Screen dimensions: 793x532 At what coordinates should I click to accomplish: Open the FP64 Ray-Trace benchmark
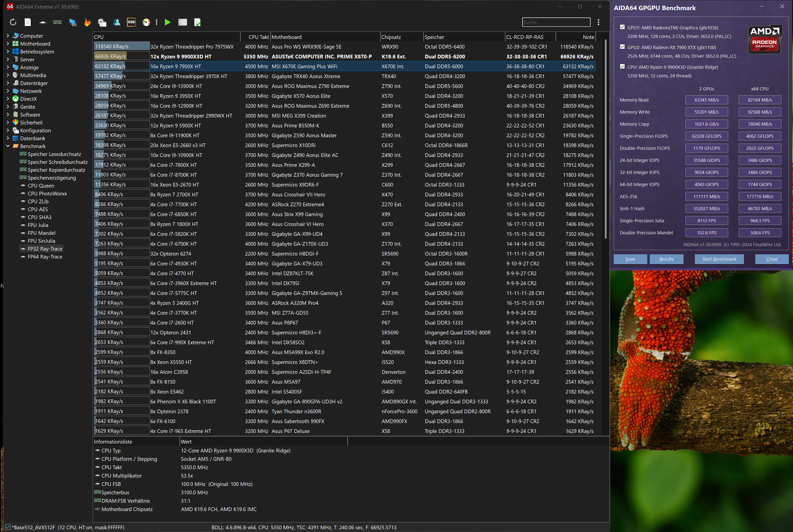pyautogui.click(x=45, y=257)
